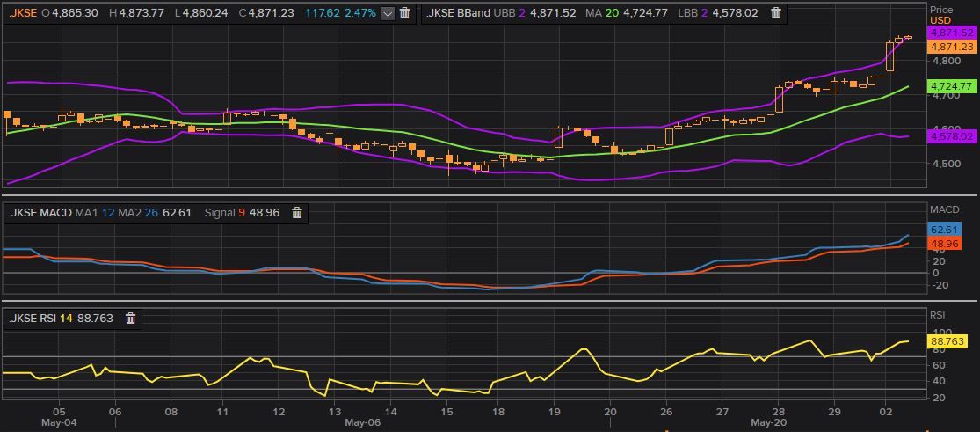Remove the RSI indicator with its trash icon

coord(130,318)
